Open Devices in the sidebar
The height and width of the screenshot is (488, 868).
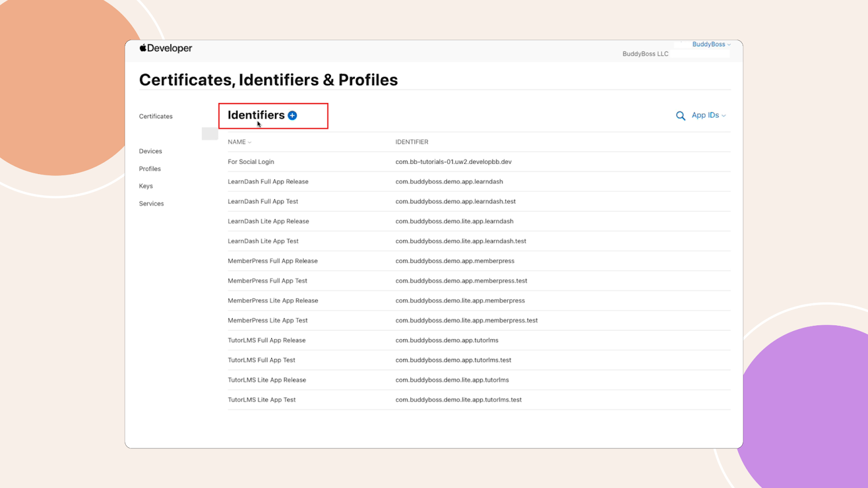point(150,151)
